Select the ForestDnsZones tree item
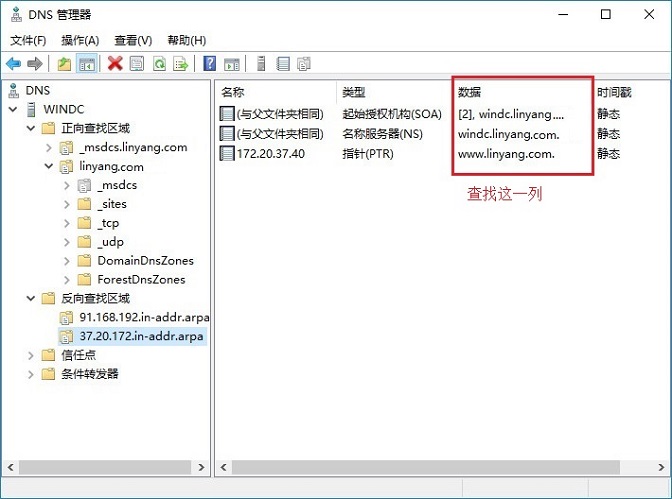 [x=141, y=280]
